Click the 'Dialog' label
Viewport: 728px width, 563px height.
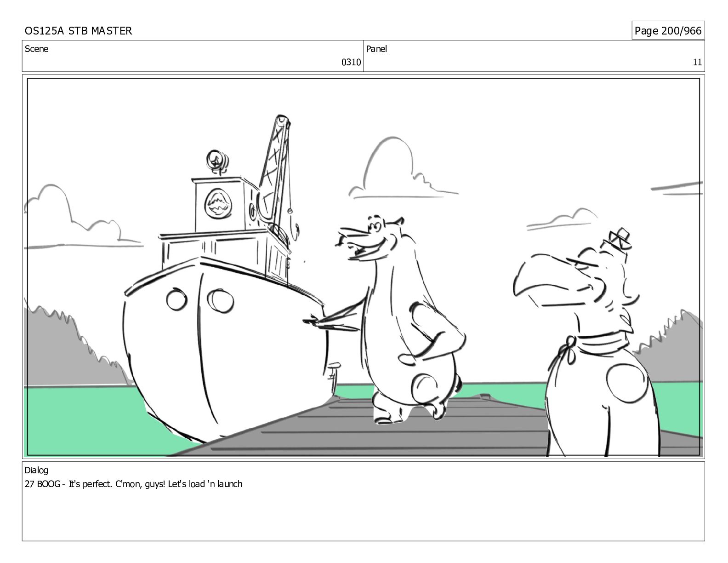pos(36,471)
